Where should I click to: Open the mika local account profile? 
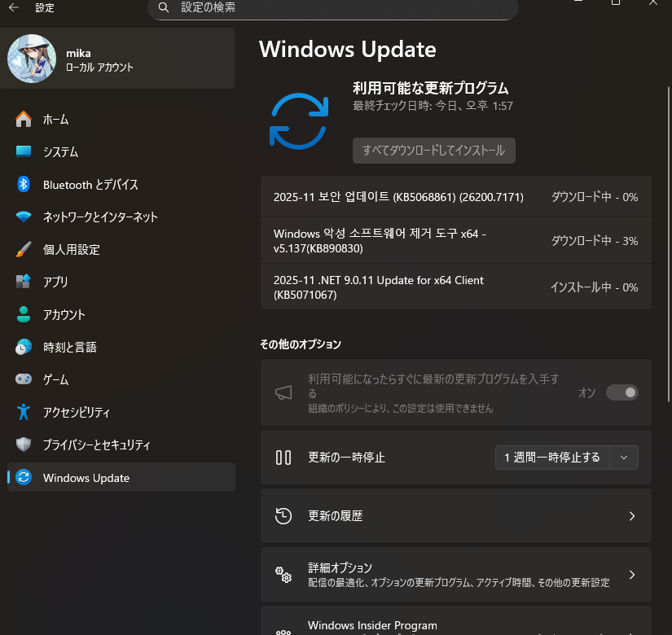[x=117, y=59]
